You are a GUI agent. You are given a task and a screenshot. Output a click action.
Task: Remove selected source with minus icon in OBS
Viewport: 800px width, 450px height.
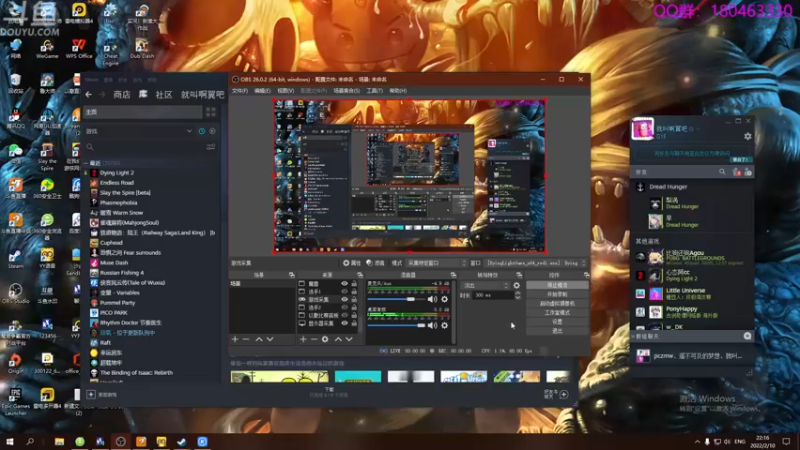point(314,339)
